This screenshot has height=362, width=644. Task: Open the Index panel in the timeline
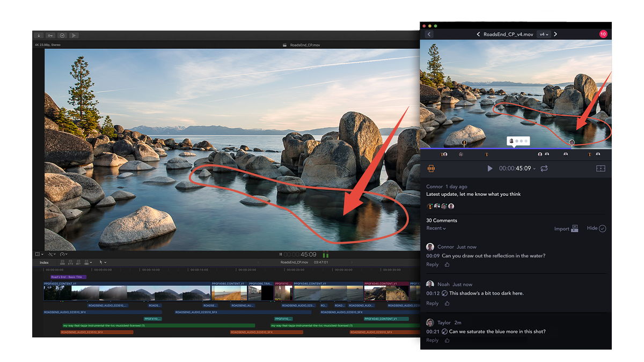tap(44, 262)
